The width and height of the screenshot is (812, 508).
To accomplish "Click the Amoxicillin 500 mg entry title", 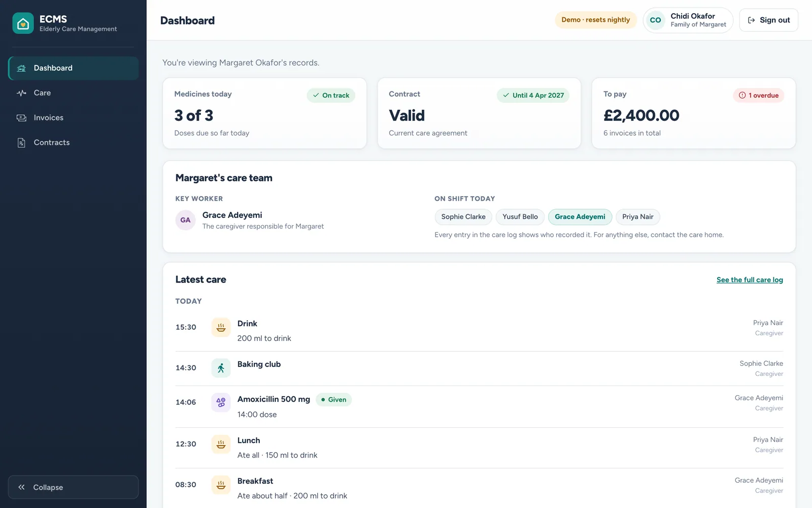I will coord(274,399).
